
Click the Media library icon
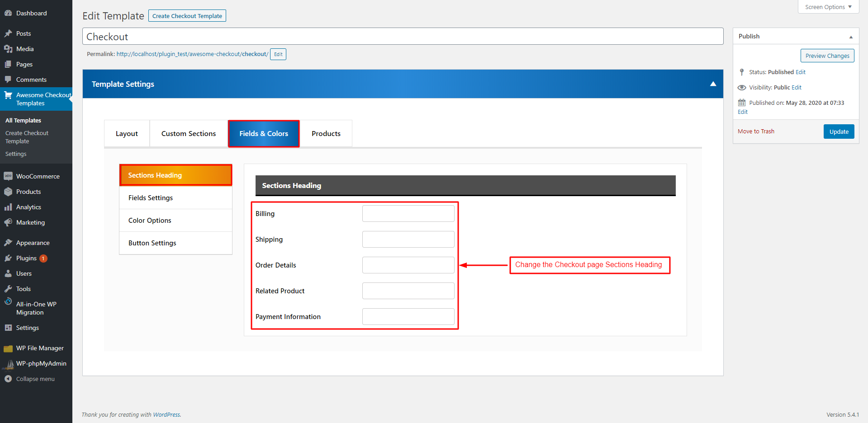(x=8, y=49)
